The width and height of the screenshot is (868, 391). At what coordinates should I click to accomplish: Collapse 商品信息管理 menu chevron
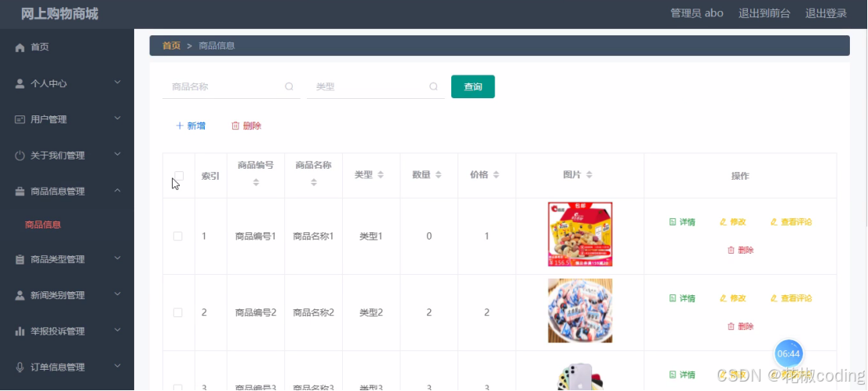[x=118, y=191]
